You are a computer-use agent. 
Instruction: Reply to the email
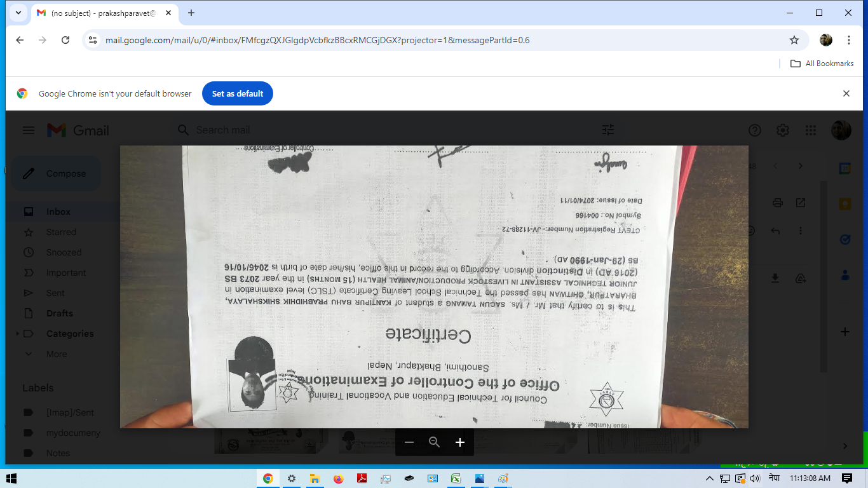[775, 231]
